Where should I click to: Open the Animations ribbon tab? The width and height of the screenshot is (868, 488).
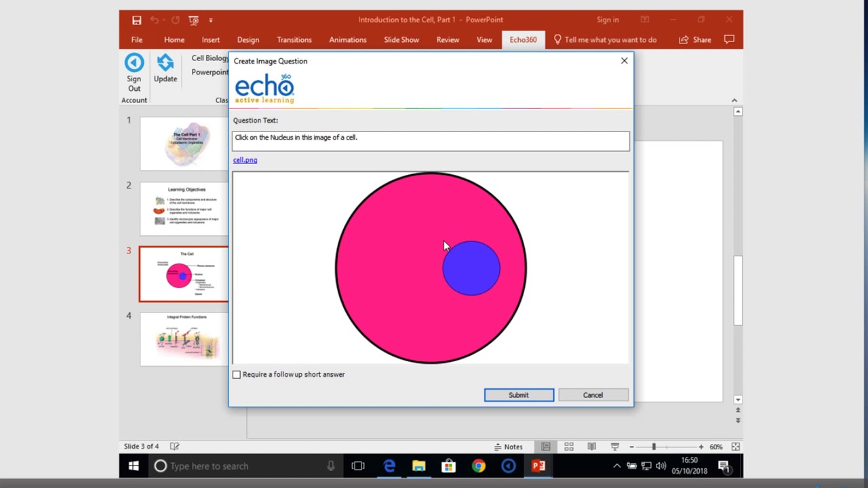pos(348,39)
